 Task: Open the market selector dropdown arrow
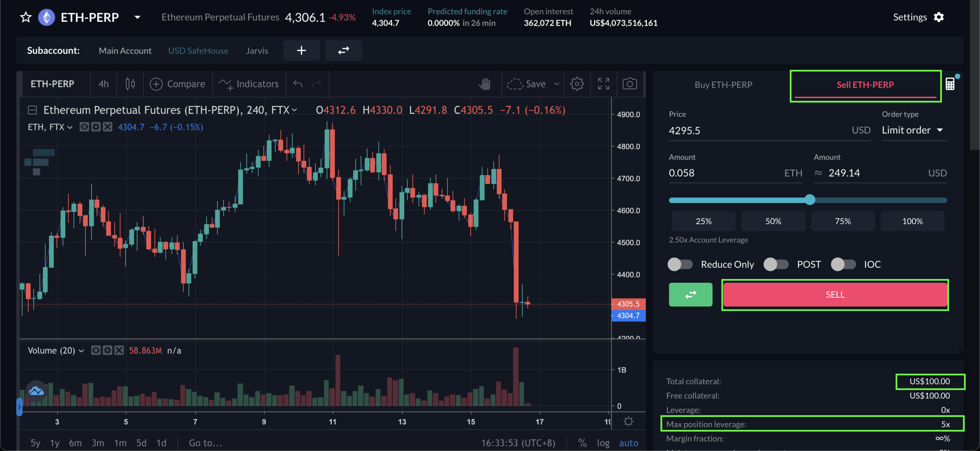(x=137, y=17)
